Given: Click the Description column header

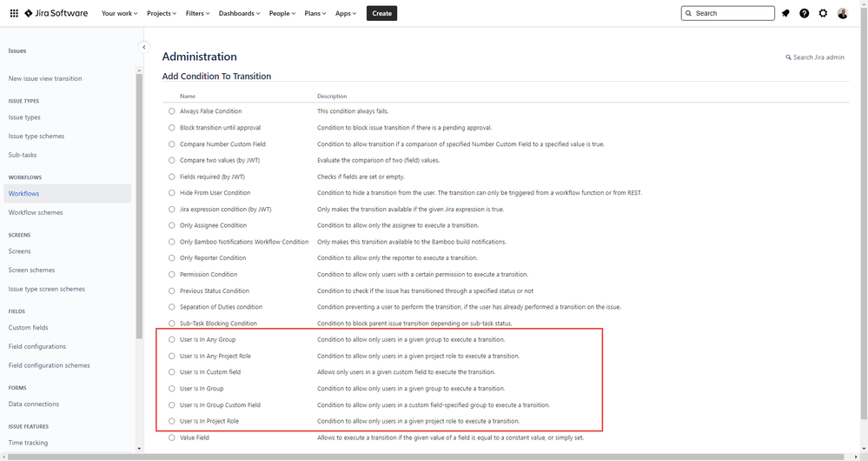Looking at the screenshot, I should (x=332, y=97).
